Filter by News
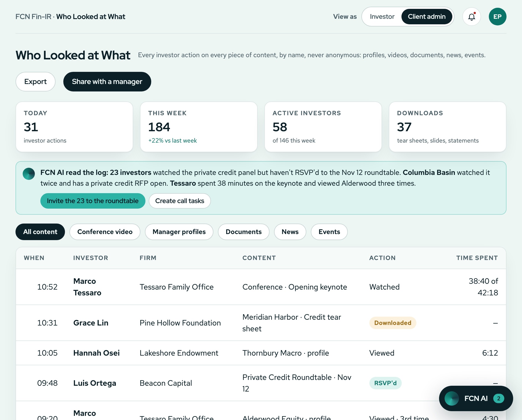This screenshot has height=420, width=522. point(290,232)
